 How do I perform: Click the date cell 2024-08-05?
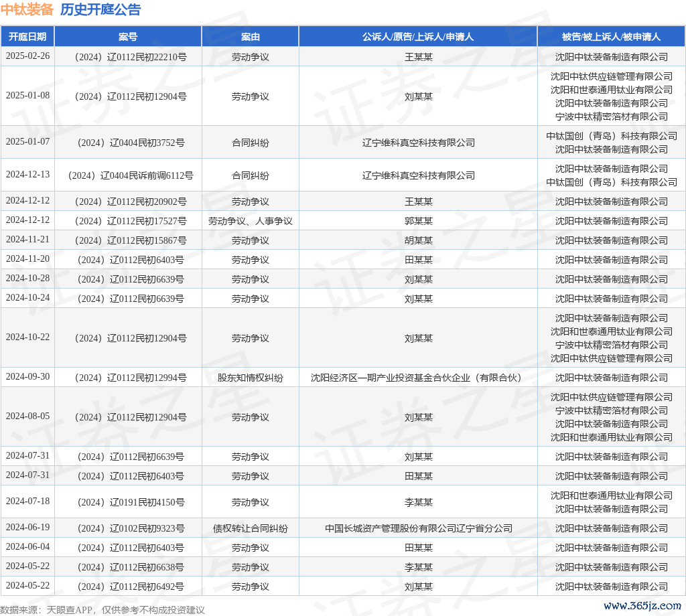(27, 416)
